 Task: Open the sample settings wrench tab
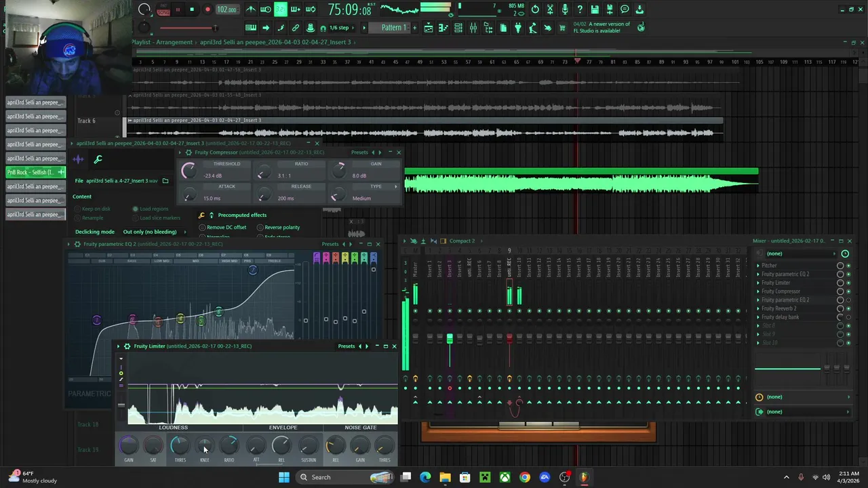[x=98, y=160]
